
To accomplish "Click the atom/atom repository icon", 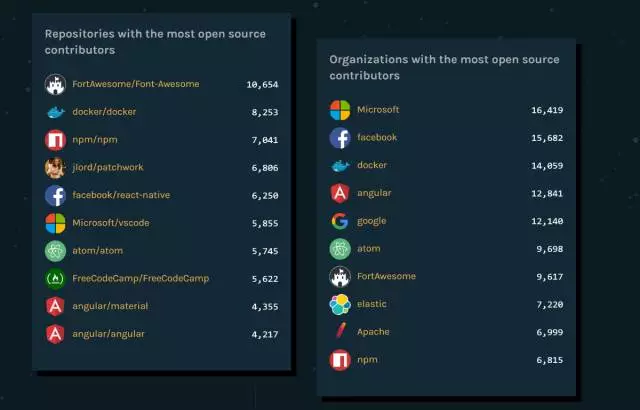I will tap(55, 251).
